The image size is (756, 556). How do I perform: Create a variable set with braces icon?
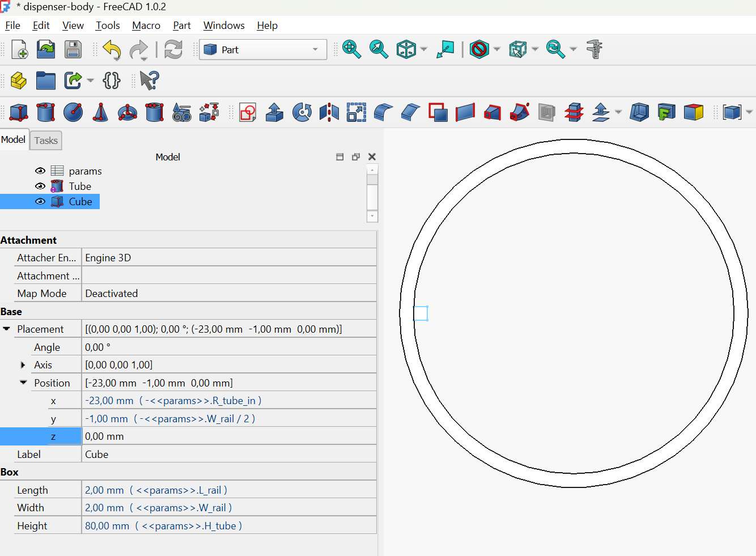(112, 80)
